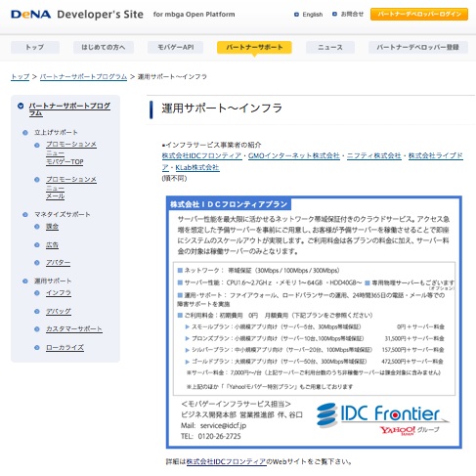Open the インフラ sidebar link

(x=59, y=293)
